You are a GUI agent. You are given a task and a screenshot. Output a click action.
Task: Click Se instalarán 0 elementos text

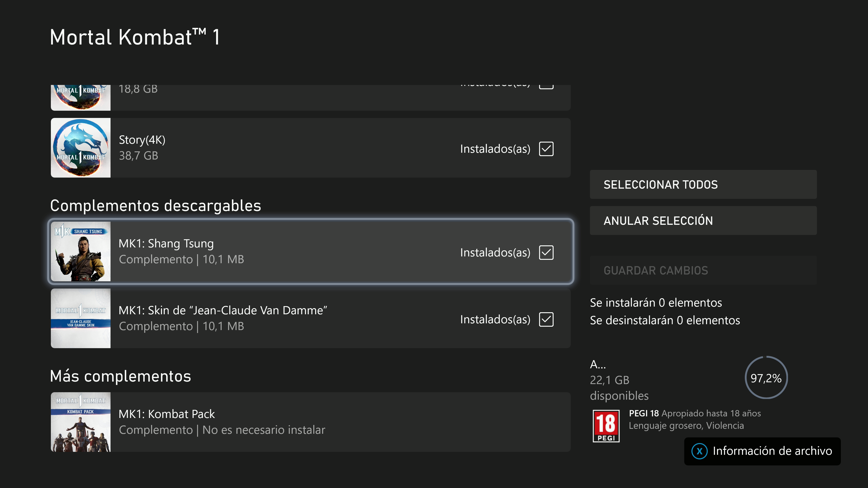pos(656,303)
